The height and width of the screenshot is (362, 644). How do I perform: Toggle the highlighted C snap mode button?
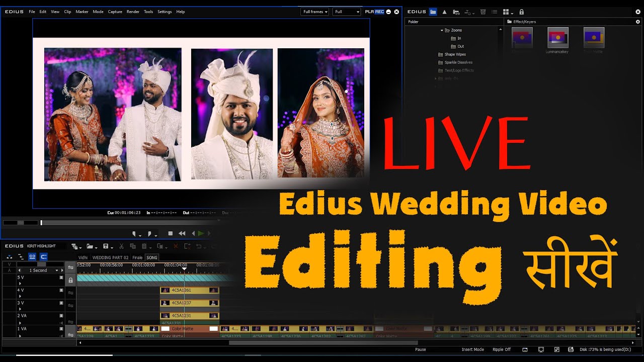coord(44,256)
